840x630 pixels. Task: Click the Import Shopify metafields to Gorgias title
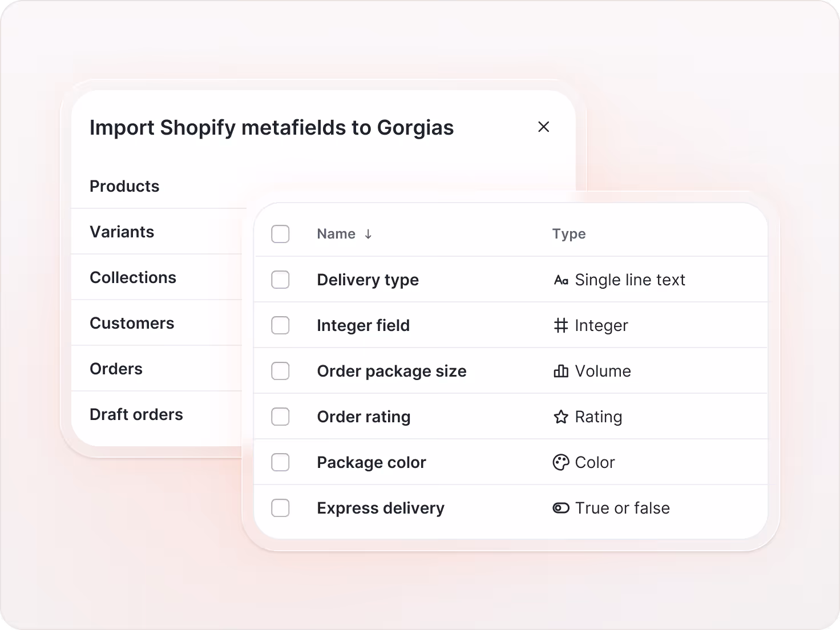pos(272,128)
